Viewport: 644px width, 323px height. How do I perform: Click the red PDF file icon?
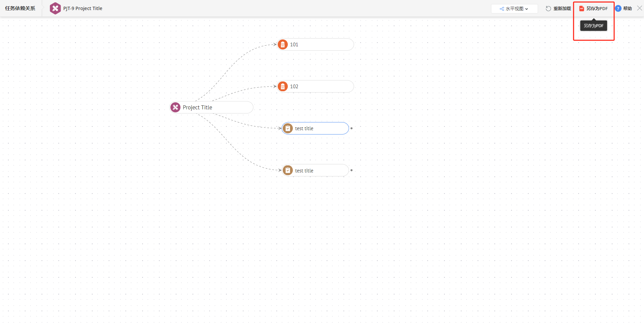point(582,8)
